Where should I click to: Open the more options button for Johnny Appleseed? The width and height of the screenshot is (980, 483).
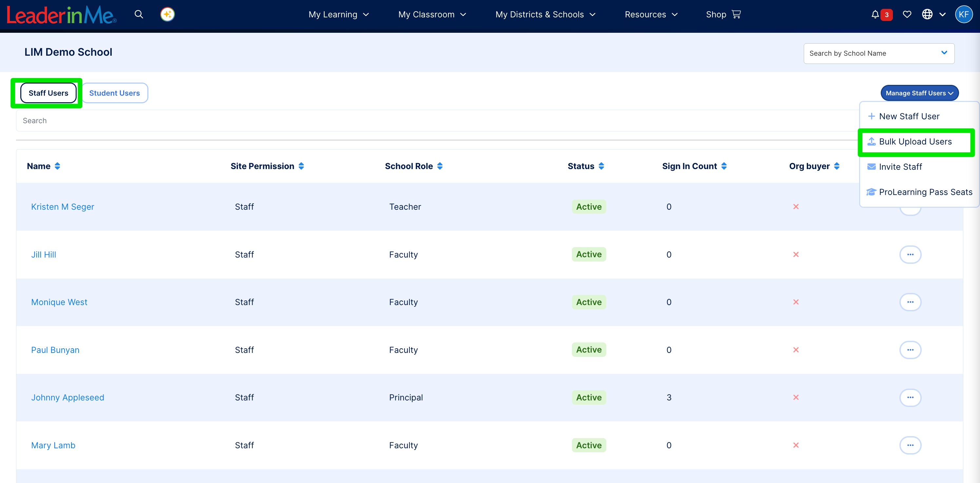click(x=910, y=397)
